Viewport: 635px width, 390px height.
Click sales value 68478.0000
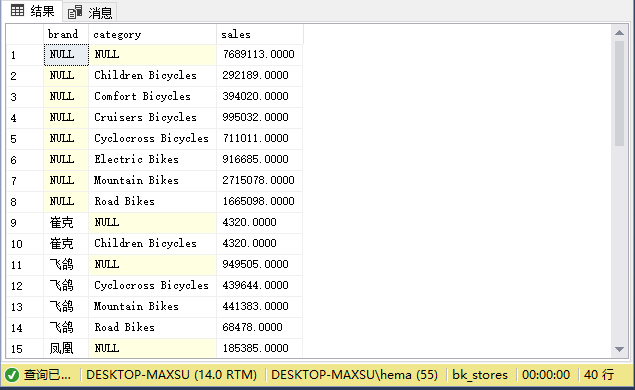point(260,328)
